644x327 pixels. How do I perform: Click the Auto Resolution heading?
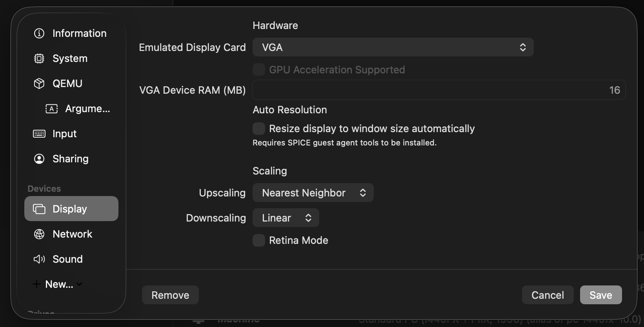click(x=290, y=110)
